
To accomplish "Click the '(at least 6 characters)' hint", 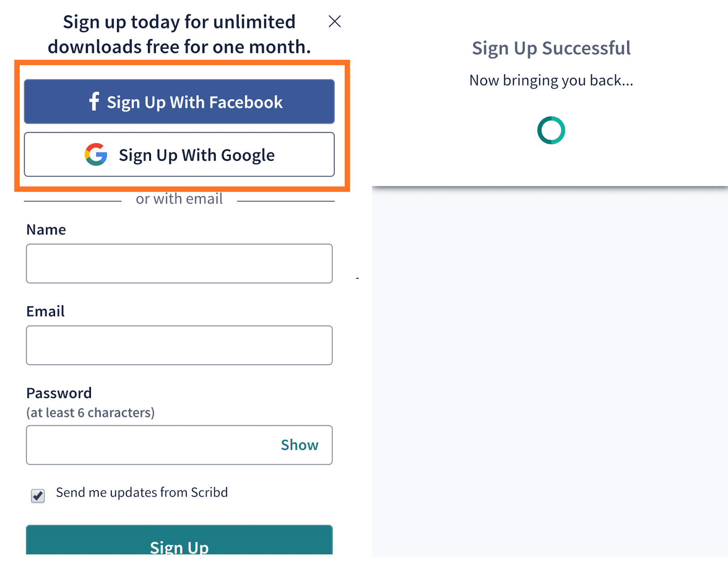I will tap(91, 412).
